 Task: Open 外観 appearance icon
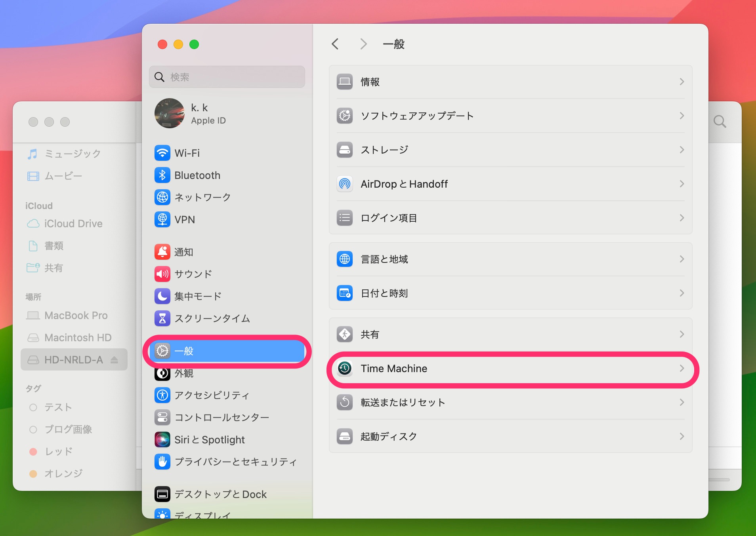[x=162, y=373]
